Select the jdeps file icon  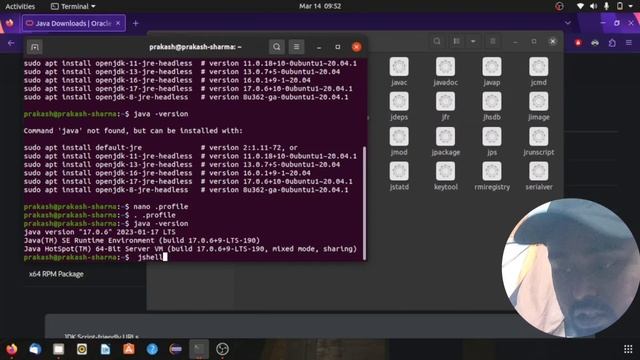coord(399,102)
